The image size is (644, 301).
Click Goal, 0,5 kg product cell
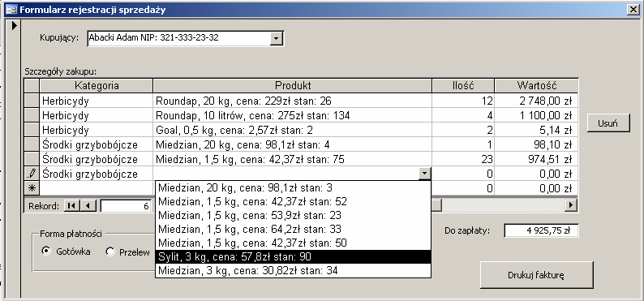pos(293,130)
